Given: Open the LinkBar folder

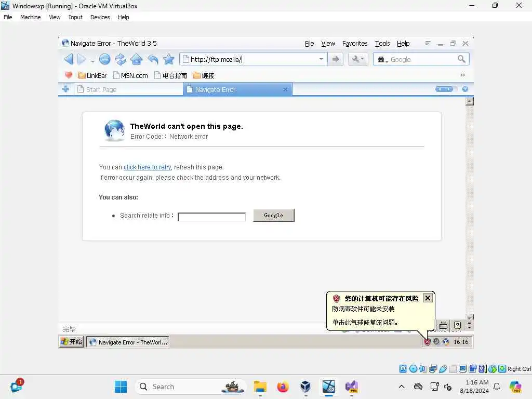Looking at the screenshot, I should pyautogui.click(x=92, y=75).
